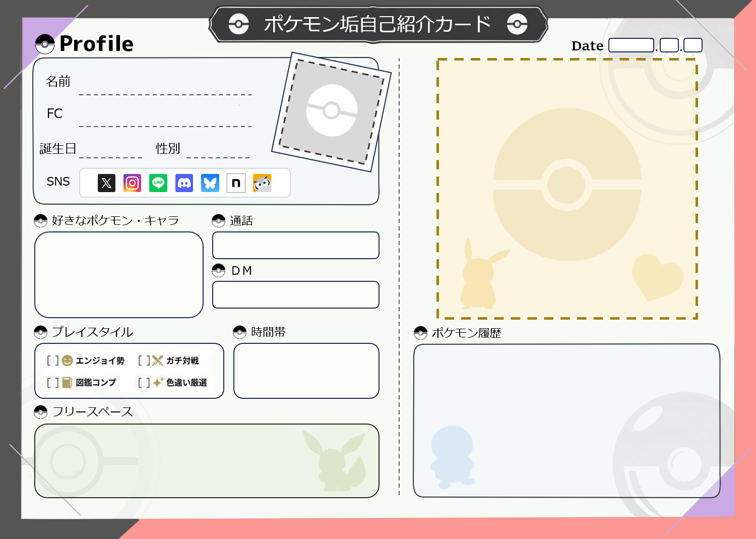Check the エンジョイ勢 bracket checkbox

pos(53,361)
